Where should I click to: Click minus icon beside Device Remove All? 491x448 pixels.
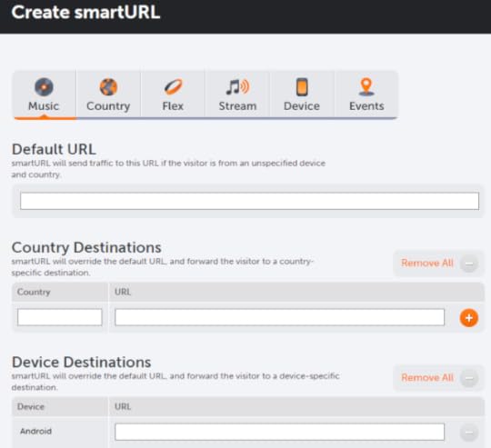coord(469,378)
